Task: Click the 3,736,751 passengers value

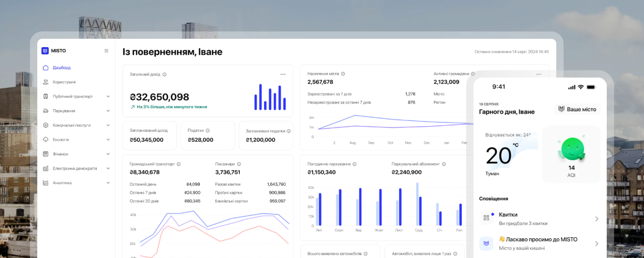Action: tap(228, 172)
